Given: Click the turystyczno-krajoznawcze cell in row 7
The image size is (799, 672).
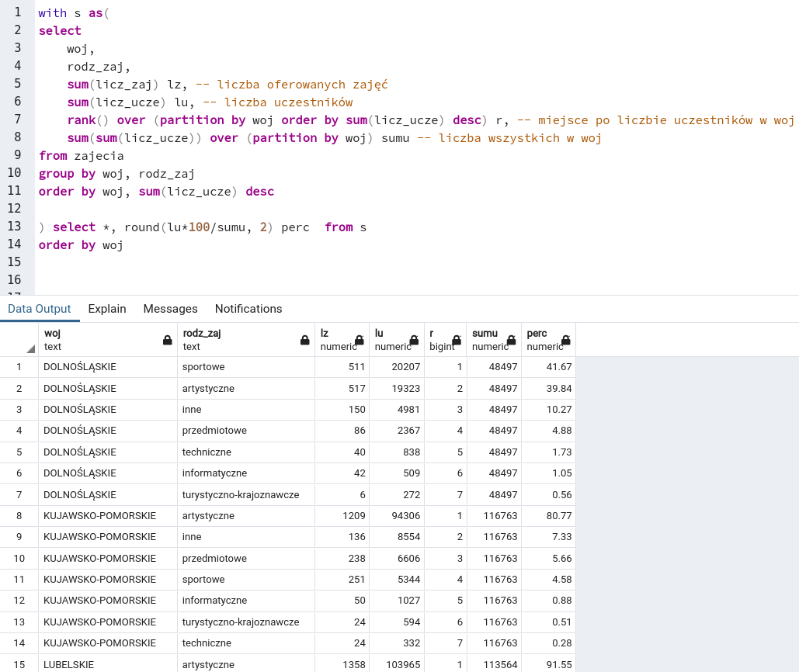Looking at the screenshot, I should tap(241, 494).
